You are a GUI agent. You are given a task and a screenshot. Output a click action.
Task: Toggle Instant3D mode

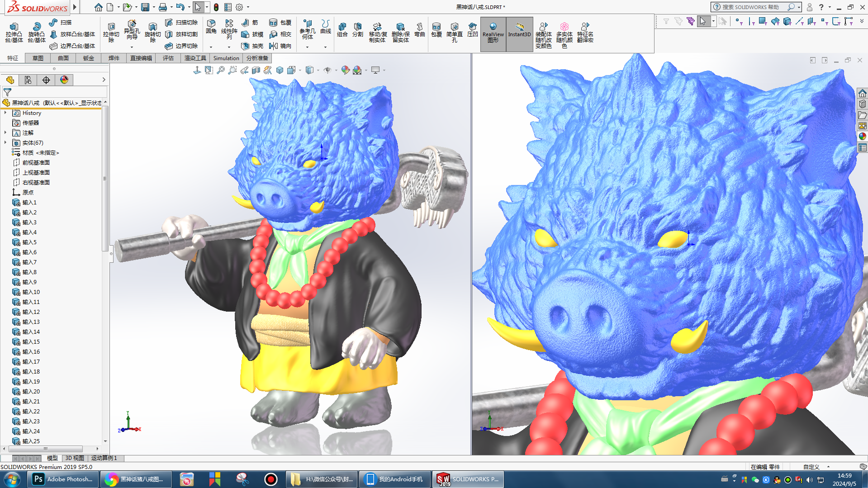pos(519,33)
